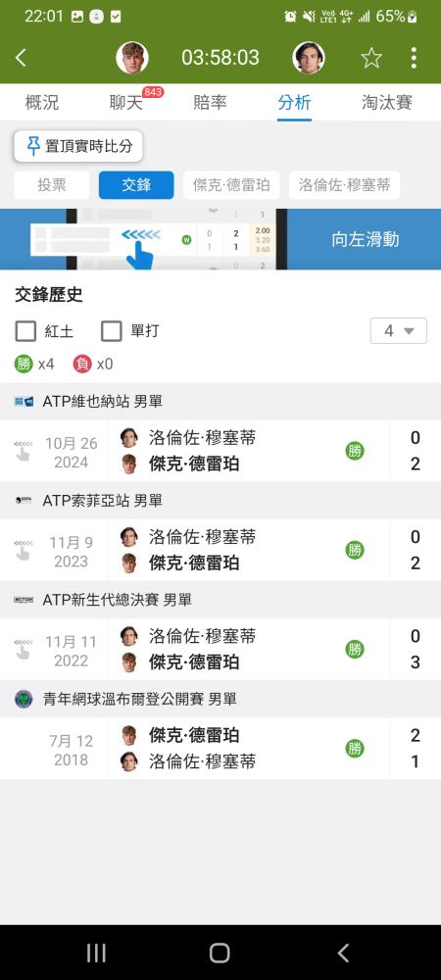Pin live score with 置頂實時比分 button
The image size is (441, 980).
(78, 147)
